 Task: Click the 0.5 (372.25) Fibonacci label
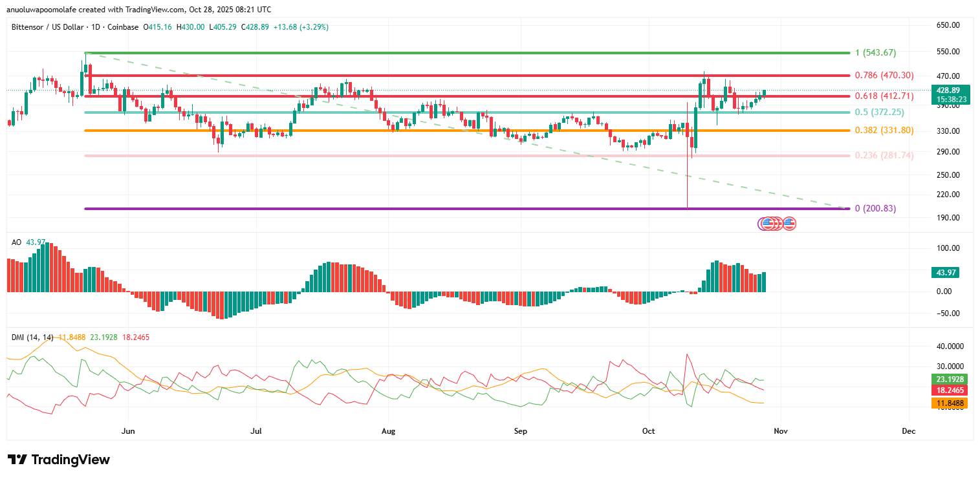[879, 112]
